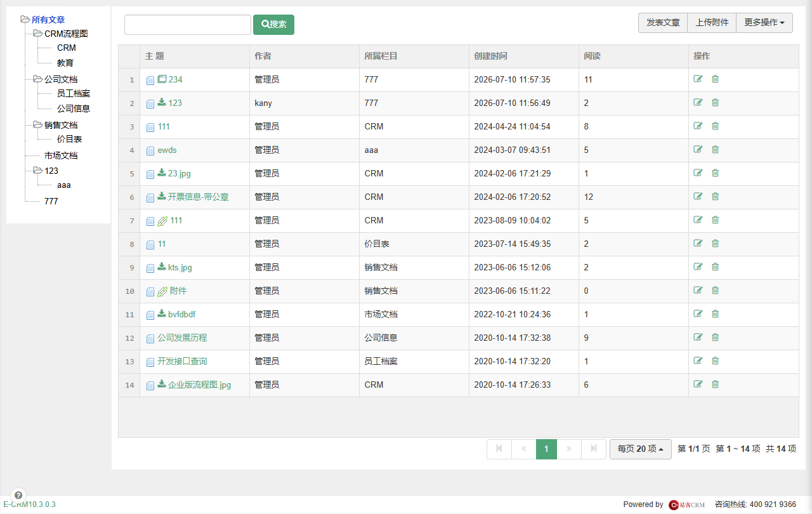Click the download icon beside 23.jpg
The width and height of the screenshot is (812, 514).
point(162,173)
